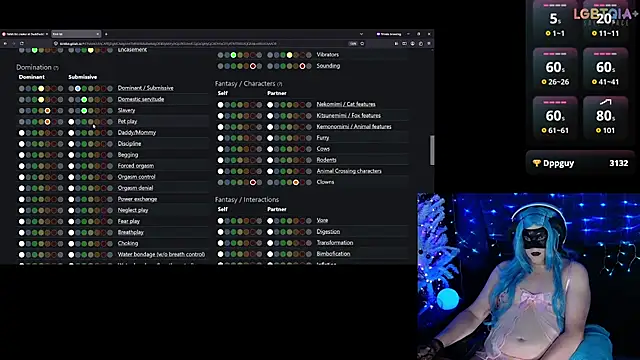Switch to the first browser tab
The image size is (640, 360).
pyautogui.click(x=25, y=34)
